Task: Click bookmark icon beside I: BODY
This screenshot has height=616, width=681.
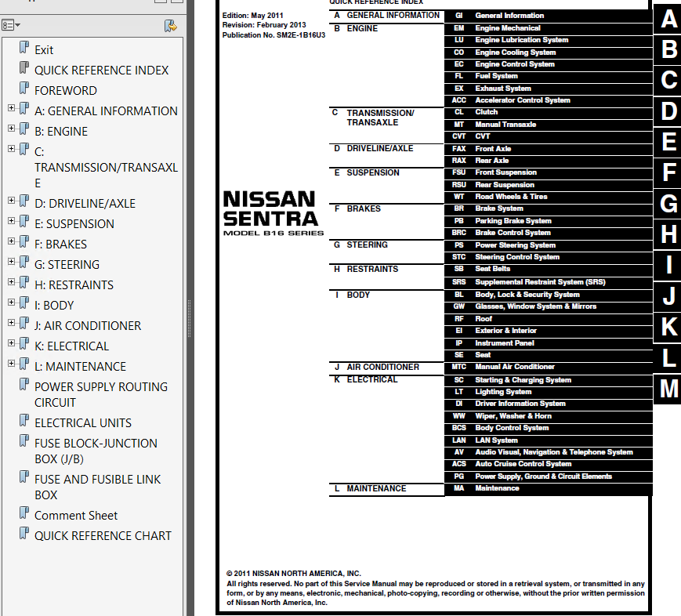Action: point(24,303)
